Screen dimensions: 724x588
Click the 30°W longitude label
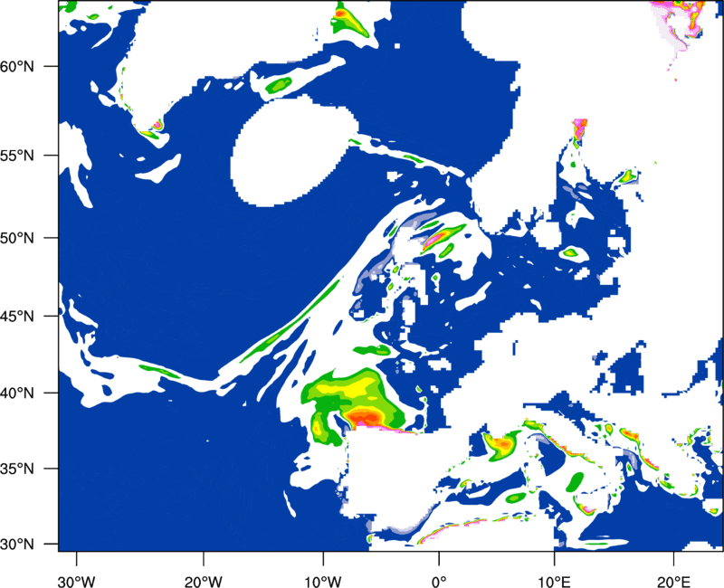(x=76, y=582)
